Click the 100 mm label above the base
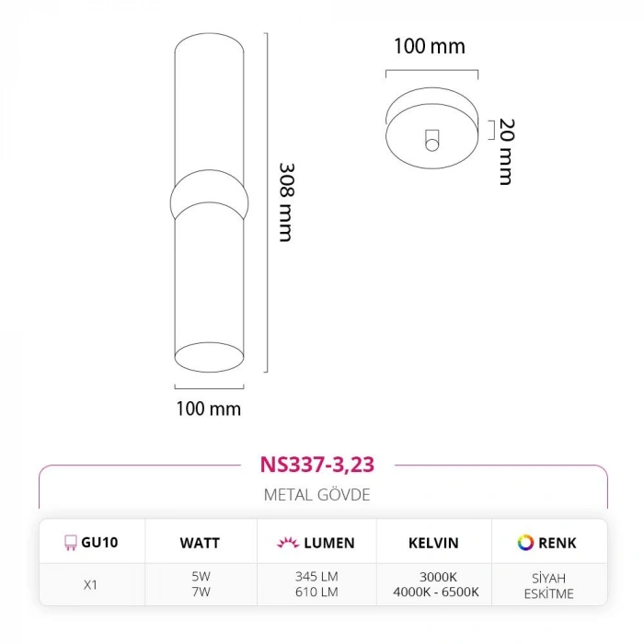This screenshot has height=644, width=644. point(430,46)
